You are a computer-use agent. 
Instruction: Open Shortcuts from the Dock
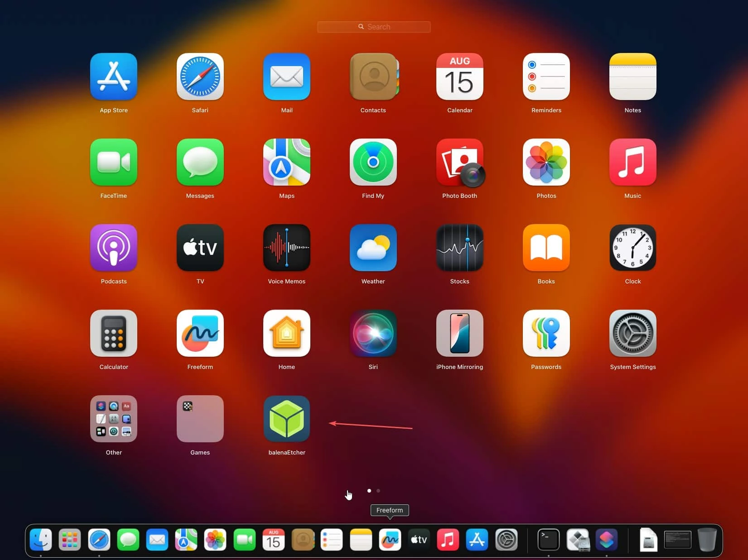(x=607, y=540)
